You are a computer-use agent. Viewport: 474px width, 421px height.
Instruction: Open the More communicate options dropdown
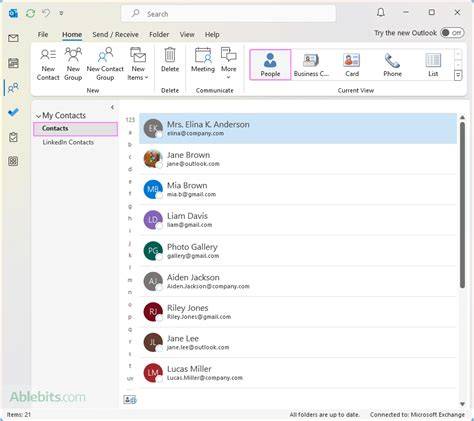(229, 63)
